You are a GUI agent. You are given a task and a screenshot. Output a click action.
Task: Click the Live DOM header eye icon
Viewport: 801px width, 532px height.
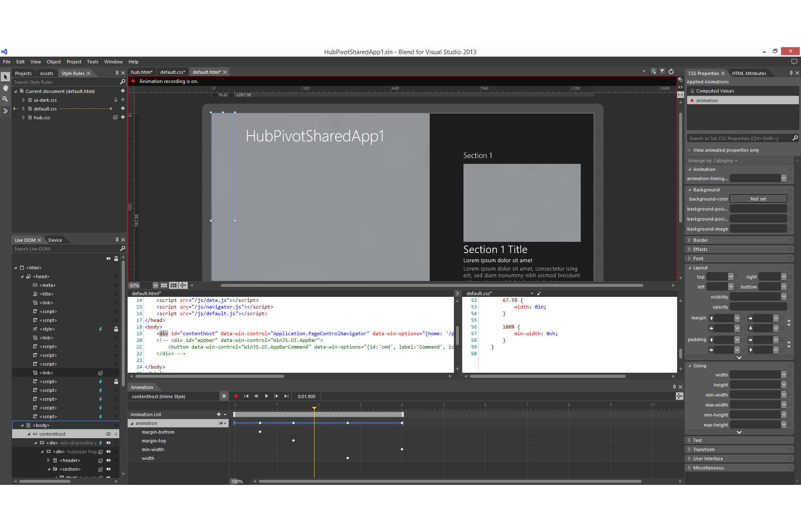pyautogui.click(x=108, y=258)
